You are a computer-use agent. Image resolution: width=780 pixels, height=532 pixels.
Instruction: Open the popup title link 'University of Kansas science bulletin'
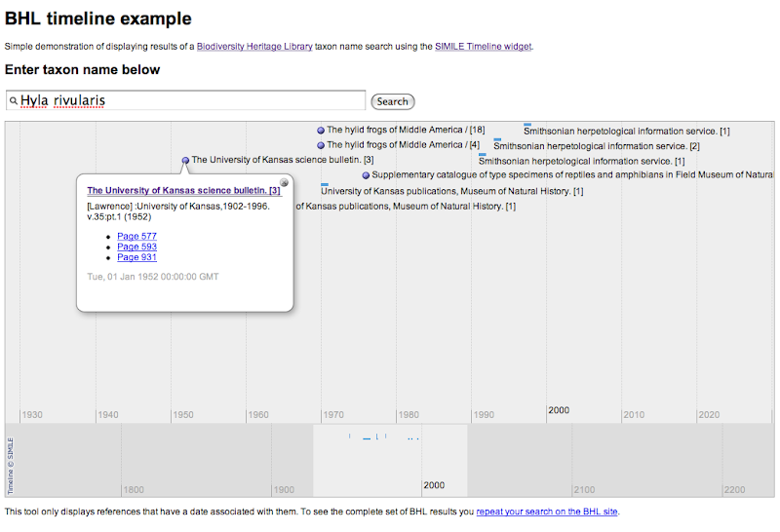(183, 191)
